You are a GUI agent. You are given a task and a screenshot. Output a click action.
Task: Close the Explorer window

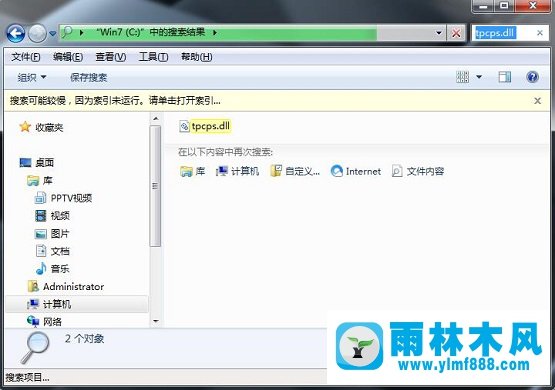pos(533,6)
